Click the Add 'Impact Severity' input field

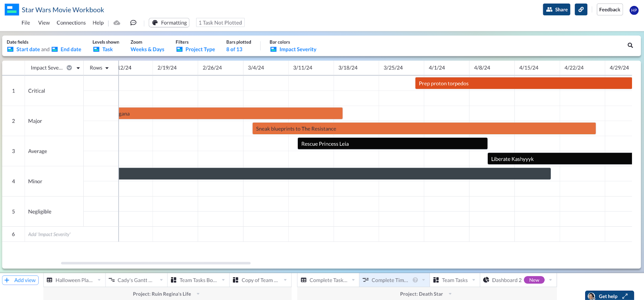tap(72, 234)
